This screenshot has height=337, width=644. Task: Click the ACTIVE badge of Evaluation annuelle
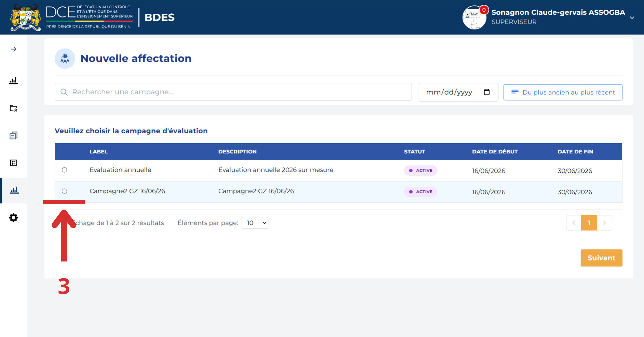(421, 171)
